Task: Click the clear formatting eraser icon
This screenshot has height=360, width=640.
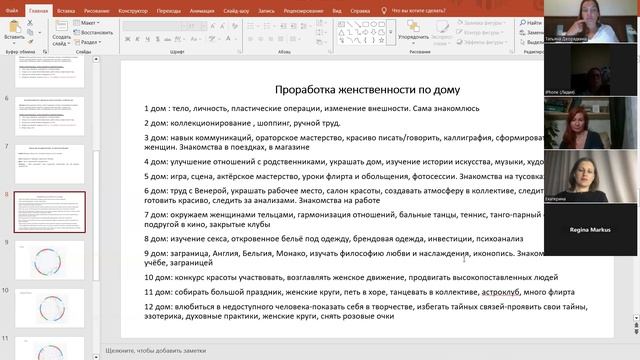Action: point(235,26)
